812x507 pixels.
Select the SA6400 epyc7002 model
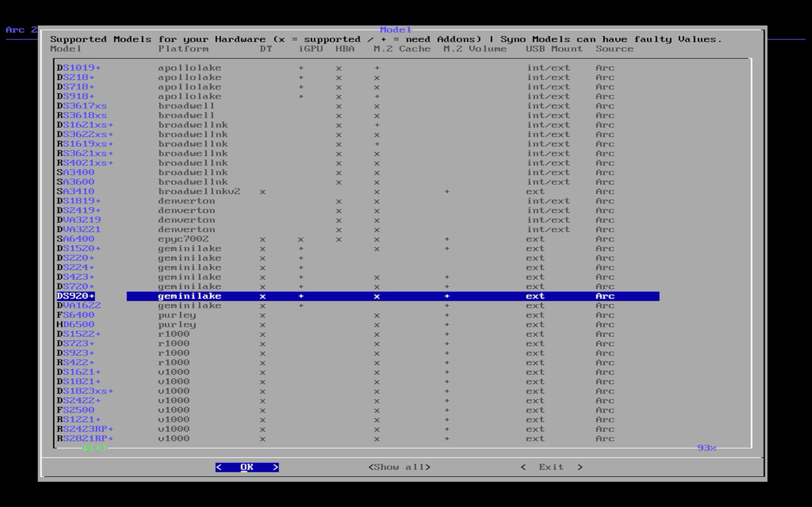click(x=76, y=239)
